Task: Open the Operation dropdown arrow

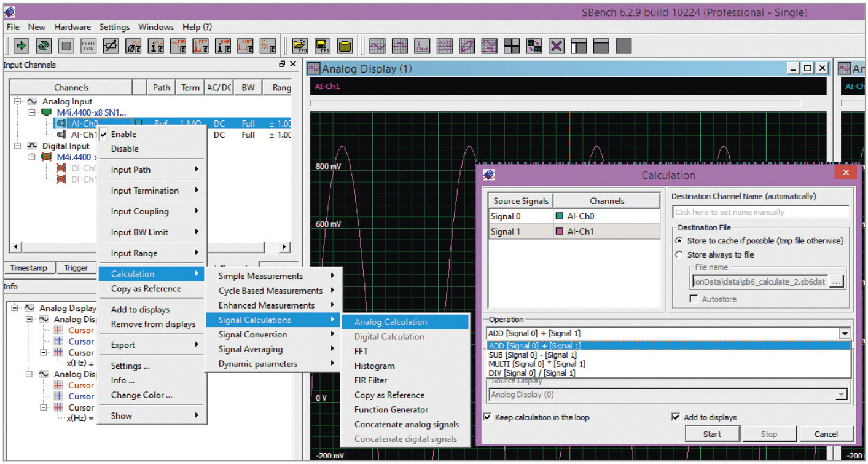Action: coord(845,334)
